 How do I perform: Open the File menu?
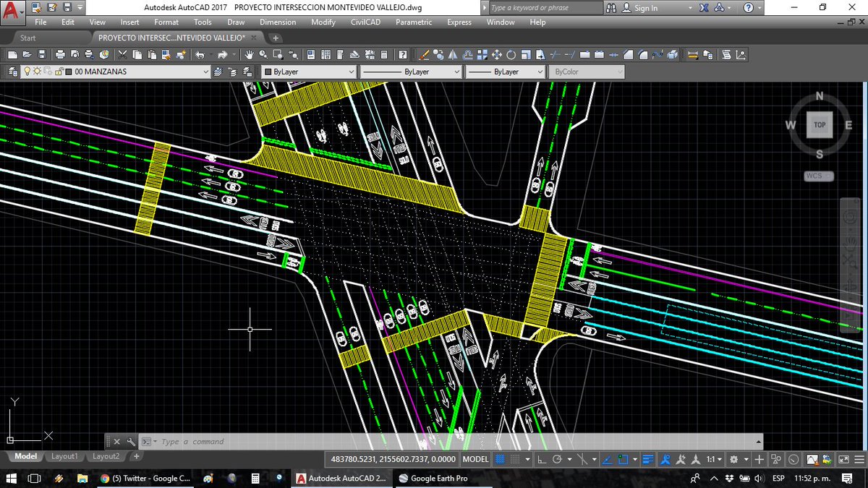[x=41, y=22]
